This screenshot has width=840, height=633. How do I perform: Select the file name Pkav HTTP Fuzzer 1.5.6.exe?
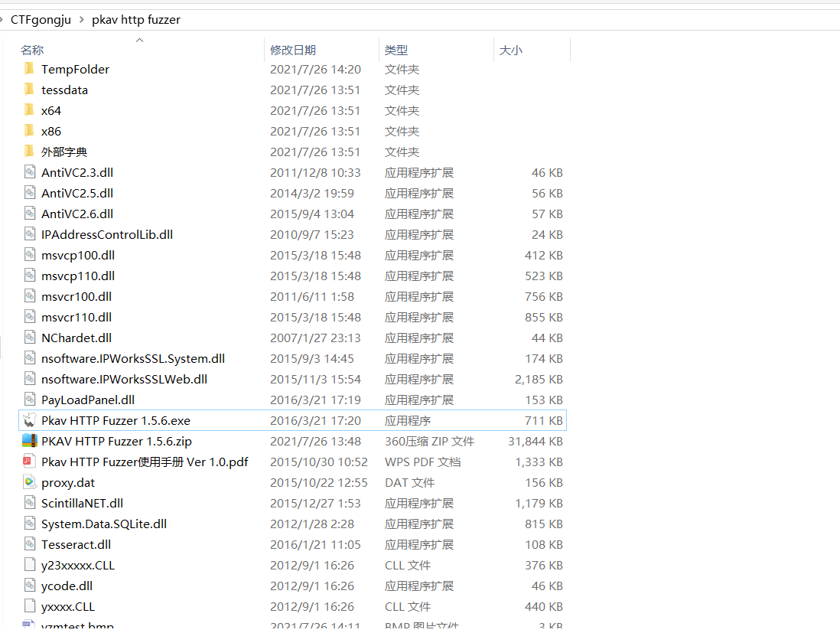pos(116,420)
